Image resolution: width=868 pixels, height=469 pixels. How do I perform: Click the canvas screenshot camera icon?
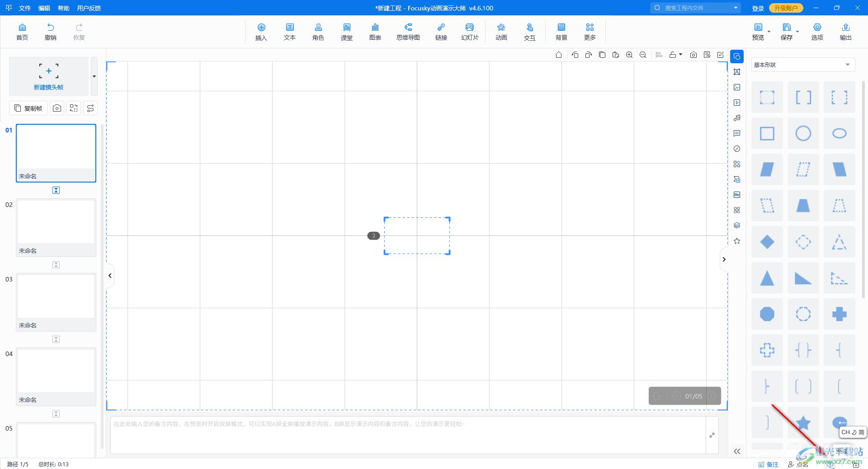tap(693, 55)
